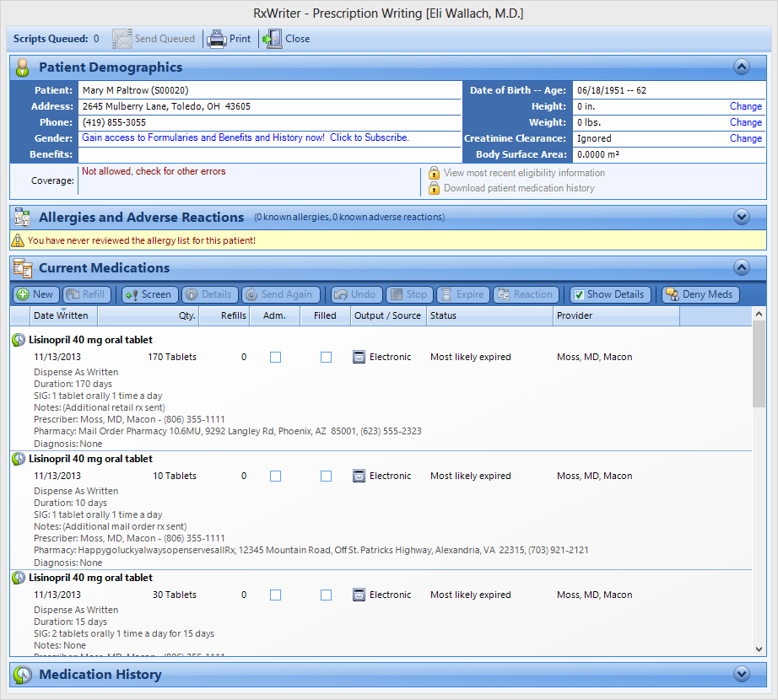Check Filled box for 170 Tablets prescription
The width and height of the screenshot is (778, 700).
(326, 357)
